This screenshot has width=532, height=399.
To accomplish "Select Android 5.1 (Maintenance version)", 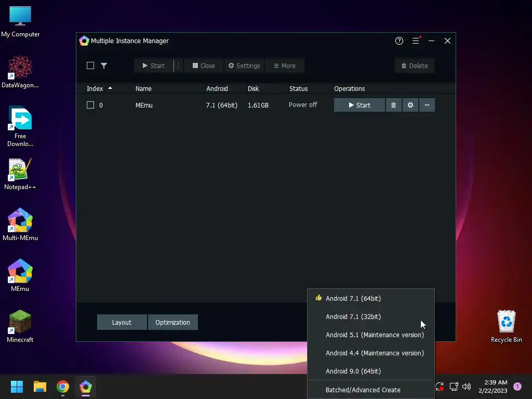I will coord(371,335).
